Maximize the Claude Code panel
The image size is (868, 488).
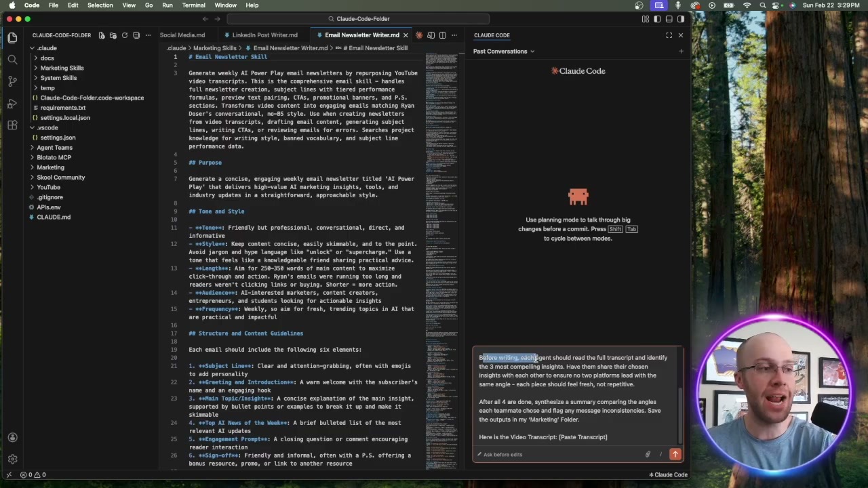669,35
